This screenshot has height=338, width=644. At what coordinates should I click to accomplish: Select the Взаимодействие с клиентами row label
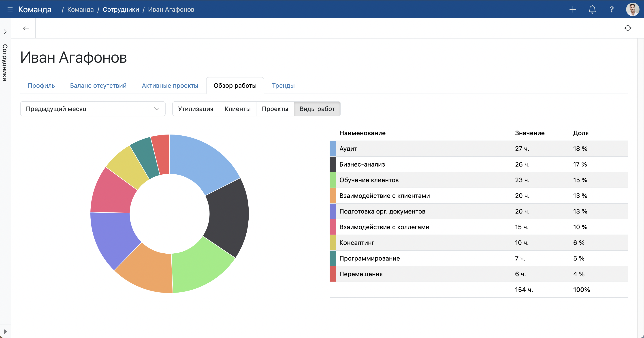click(384, 196)
